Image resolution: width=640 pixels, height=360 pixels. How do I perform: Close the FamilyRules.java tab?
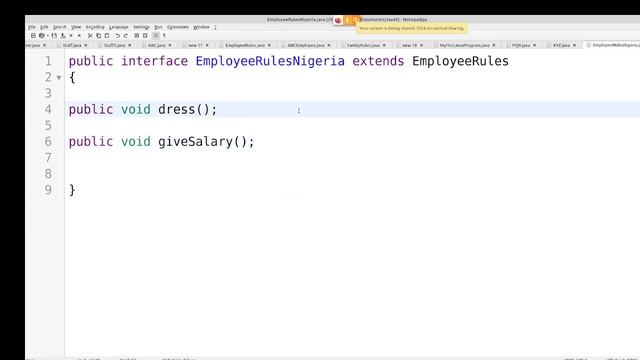click(x=384, y=45)
